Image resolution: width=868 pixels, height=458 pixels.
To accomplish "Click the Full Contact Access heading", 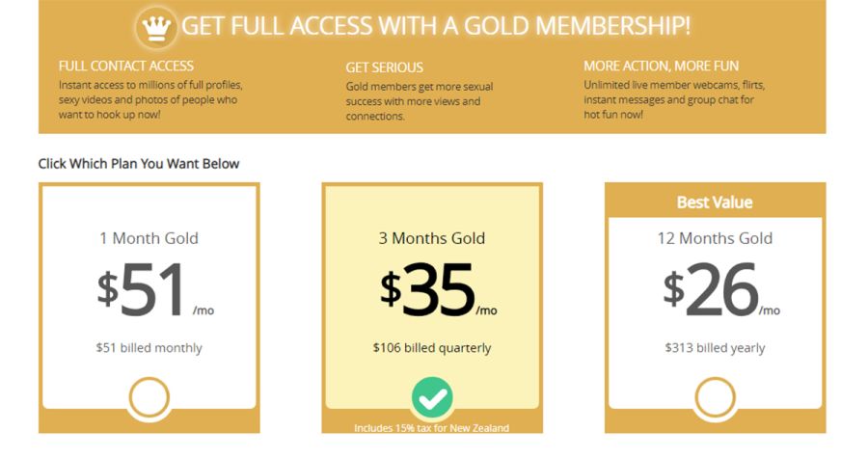I will click(126, 66).
